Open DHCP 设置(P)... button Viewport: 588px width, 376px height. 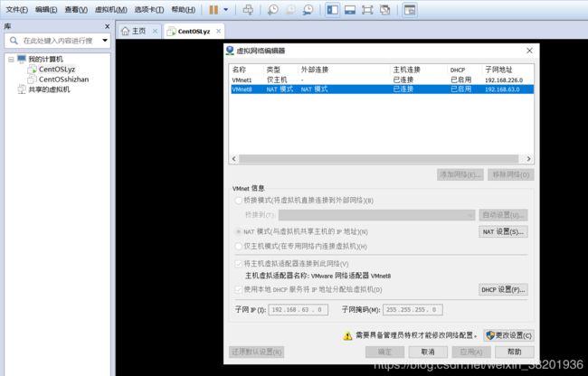tap(503, 289)
